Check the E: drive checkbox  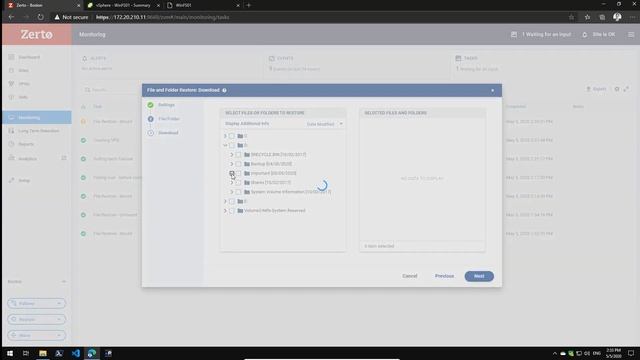point(232,201)
